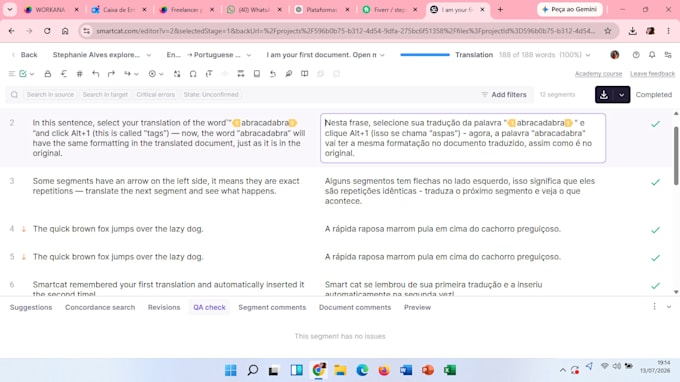Expand the word count progress dropdown
This screenshot has width=680, height=382.
588,55
